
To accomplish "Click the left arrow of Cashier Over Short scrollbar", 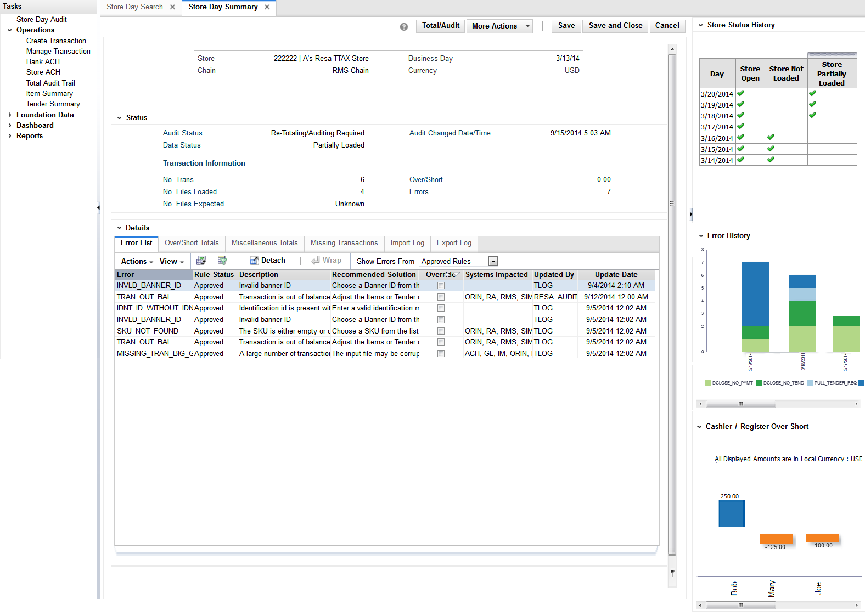I will point(700,606).
